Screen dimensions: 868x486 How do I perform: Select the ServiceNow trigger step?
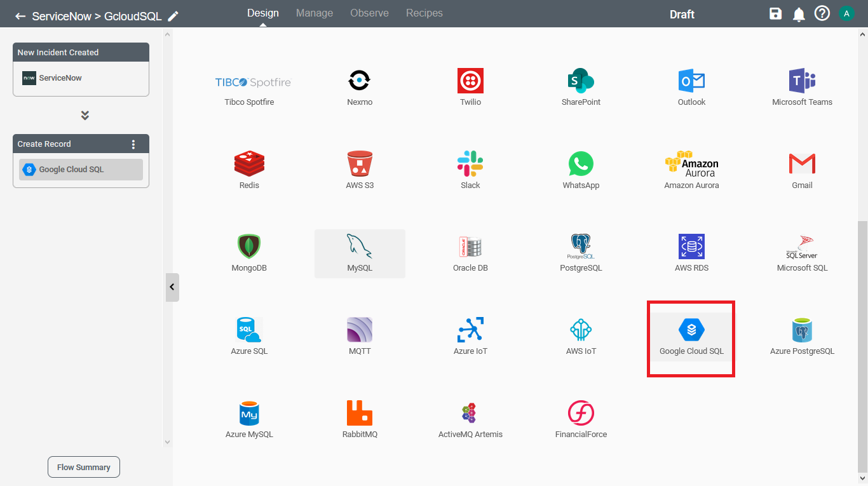pyautogui.click(x=81, y=78)
